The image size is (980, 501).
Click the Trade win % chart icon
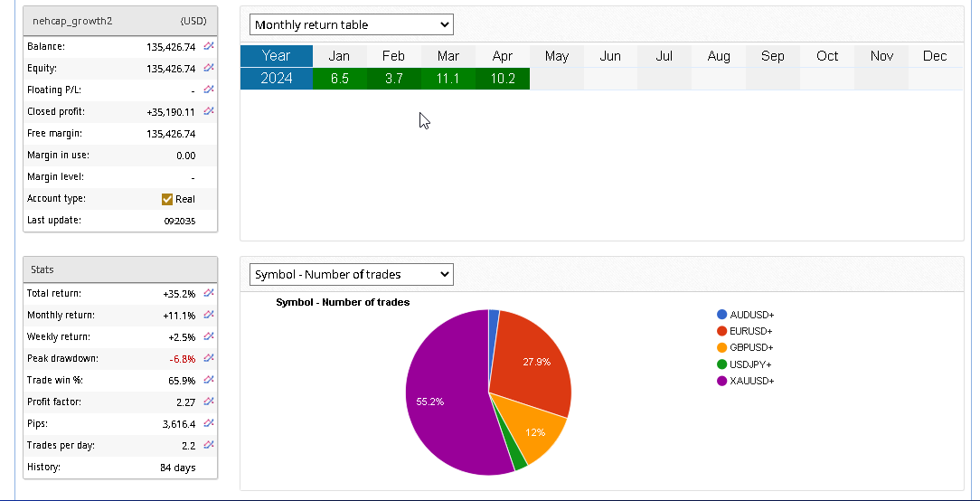(209, 380)
